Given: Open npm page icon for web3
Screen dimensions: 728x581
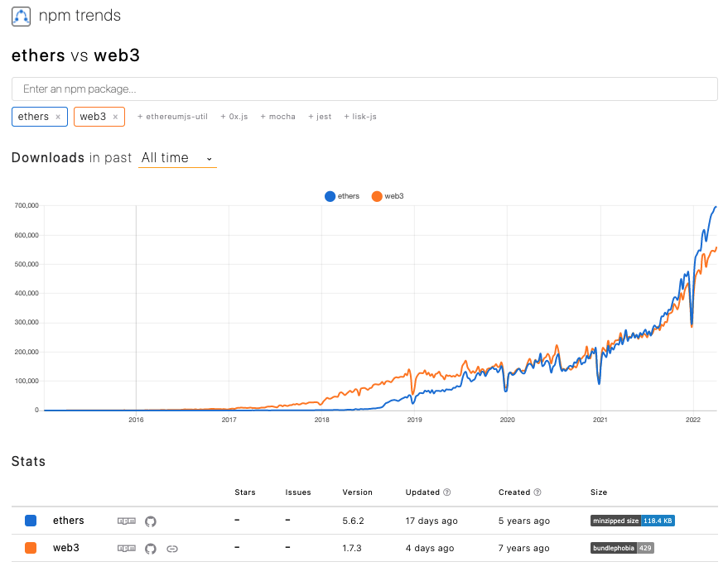Looking at the screenshot, I should (126, 549).
